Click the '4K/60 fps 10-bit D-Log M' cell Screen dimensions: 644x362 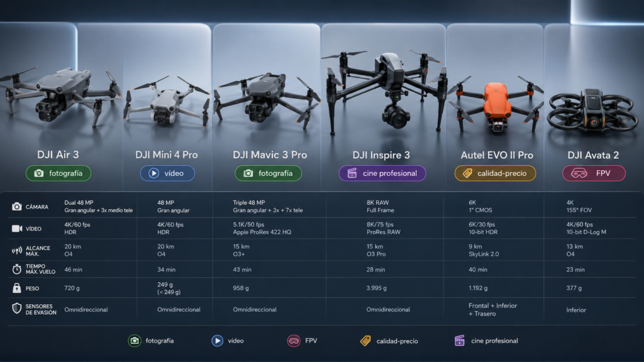586,228
